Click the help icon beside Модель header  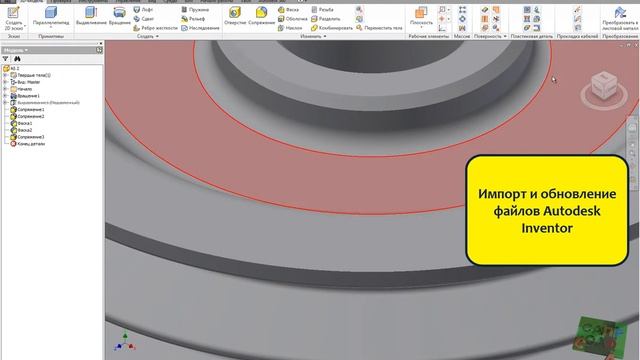coord(99,50)
